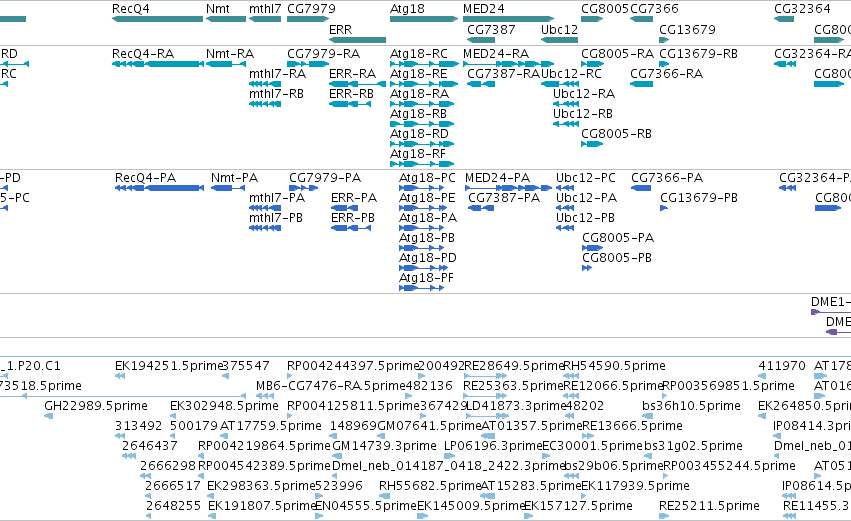Viewport: 851px width, 521px height.
Task: Click EST entry 2648255
Action: coord(149,516)
